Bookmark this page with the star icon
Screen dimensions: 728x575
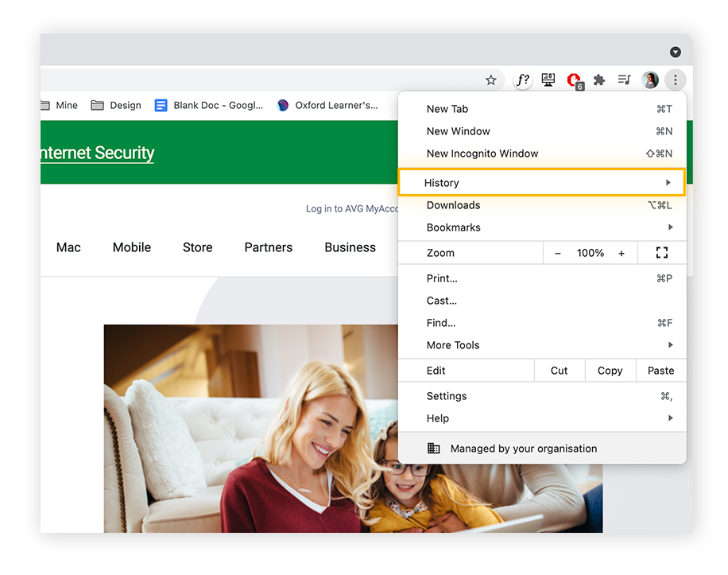(x=490, y=80)
